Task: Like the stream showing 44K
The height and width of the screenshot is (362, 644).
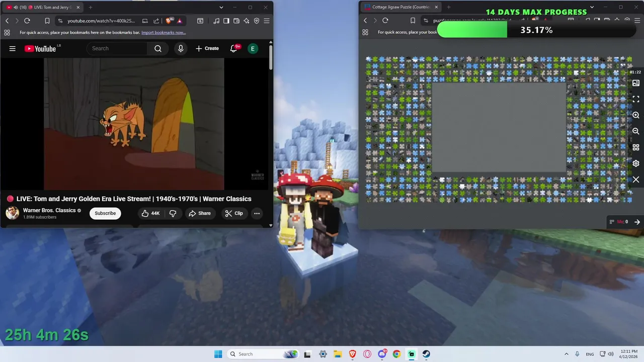Action: pyautogui.click(x=150, y=213)
